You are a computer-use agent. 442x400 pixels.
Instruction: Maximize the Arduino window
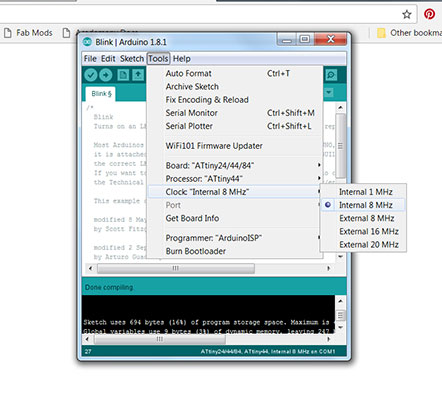click(304, 39)
